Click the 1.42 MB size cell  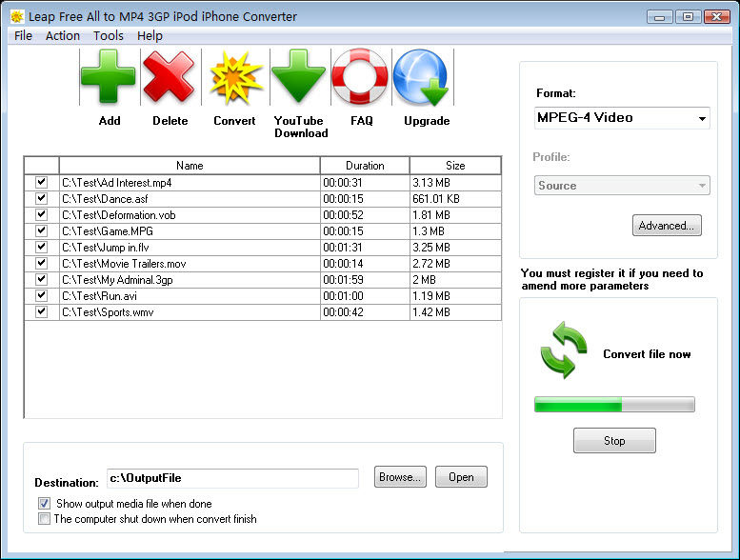[x=455, y=311]
